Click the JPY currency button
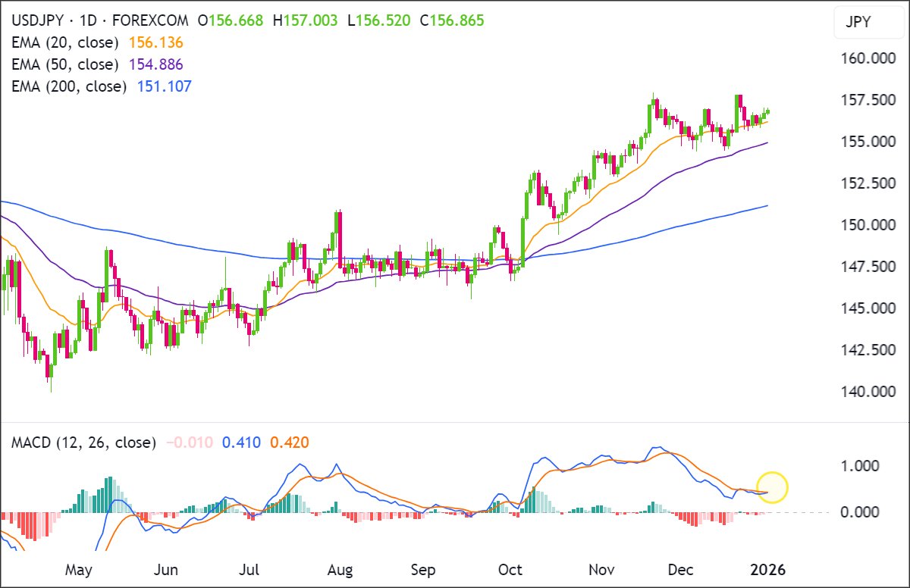This screenshot has height=588, width=910. 869,22
